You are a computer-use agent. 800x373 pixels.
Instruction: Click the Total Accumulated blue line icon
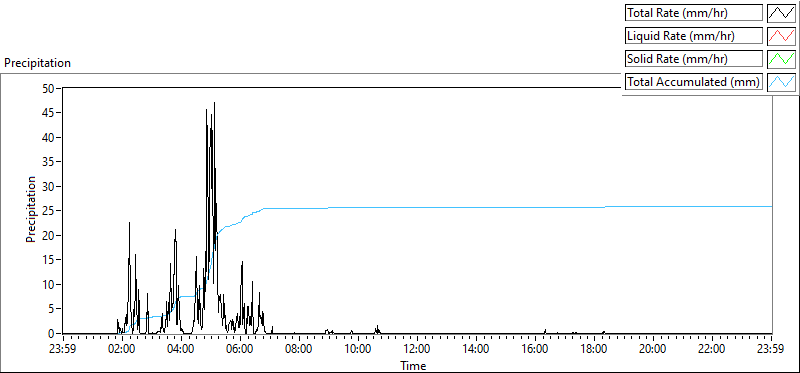tap(781, 81)
